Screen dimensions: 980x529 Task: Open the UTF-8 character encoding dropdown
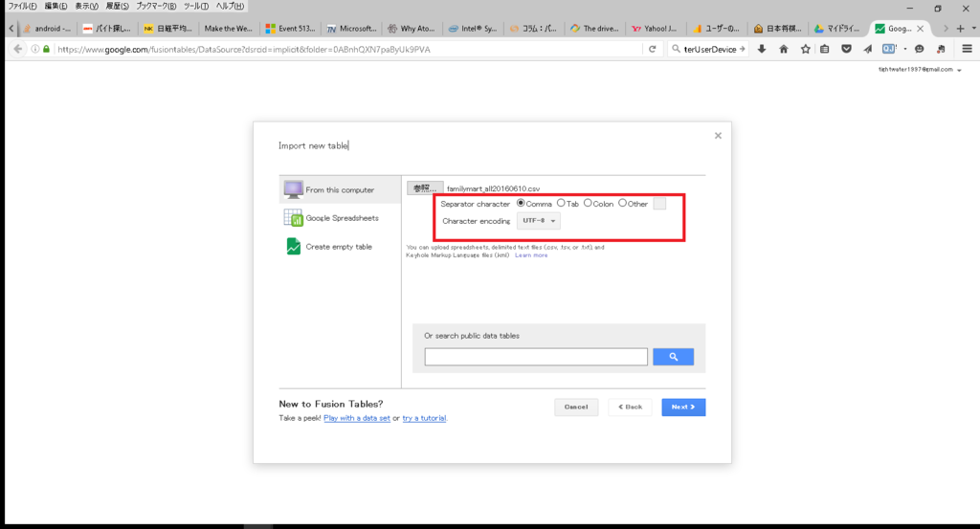tap(538, 220)
